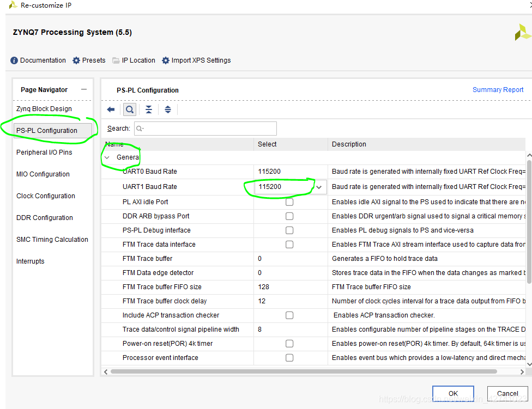The width and height of the screenshot is (532, 409).
Task: Click vertical scrollbar up arrow
Action: point(529,155)
